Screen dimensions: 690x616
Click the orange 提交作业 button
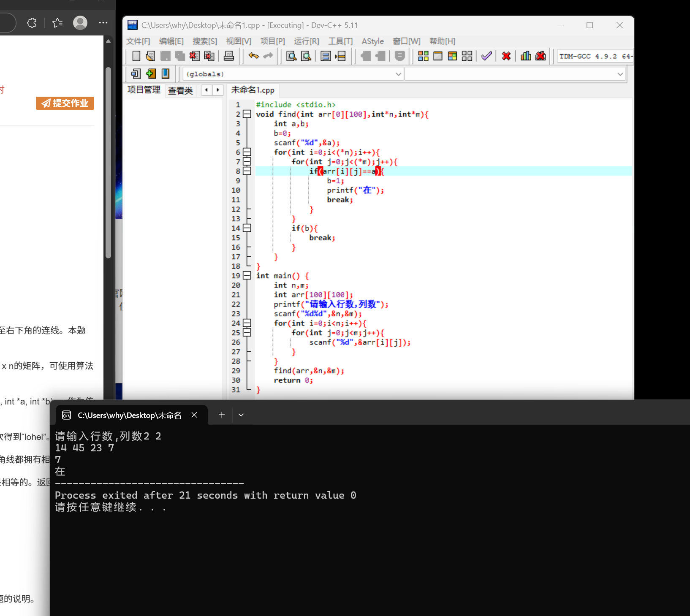point(65,103)
